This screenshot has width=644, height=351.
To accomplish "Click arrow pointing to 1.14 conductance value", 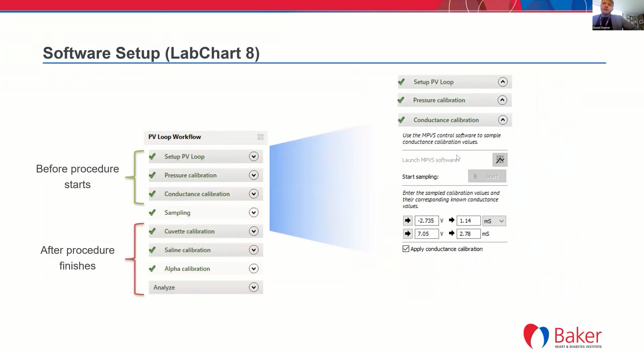I will [451, 220].
